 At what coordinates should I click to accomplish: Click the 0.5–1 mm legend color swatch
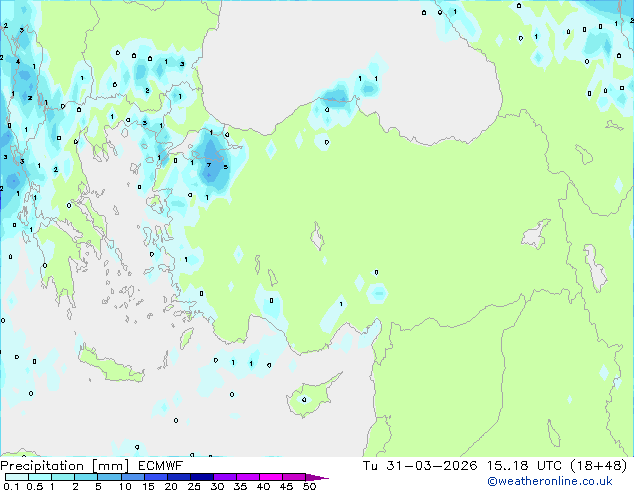40,477
